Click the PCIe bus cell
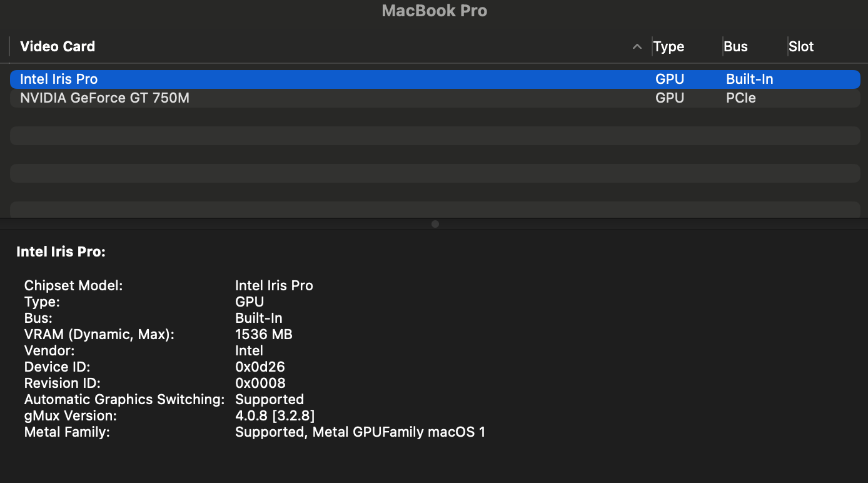868x483 pixels. [x=740, y=98]
